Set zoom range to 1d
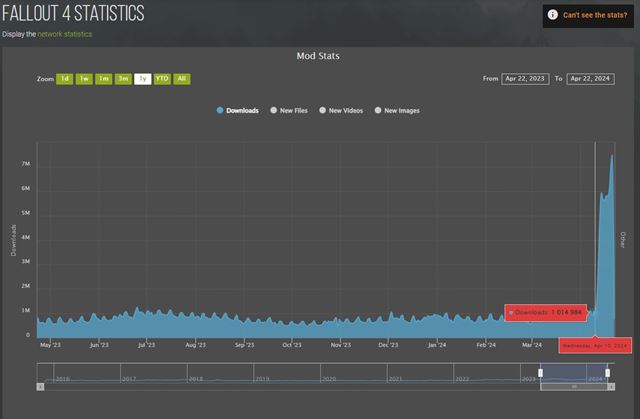This screenshot has width=640, height=419. pyautogui.click(x=64, y=78)
